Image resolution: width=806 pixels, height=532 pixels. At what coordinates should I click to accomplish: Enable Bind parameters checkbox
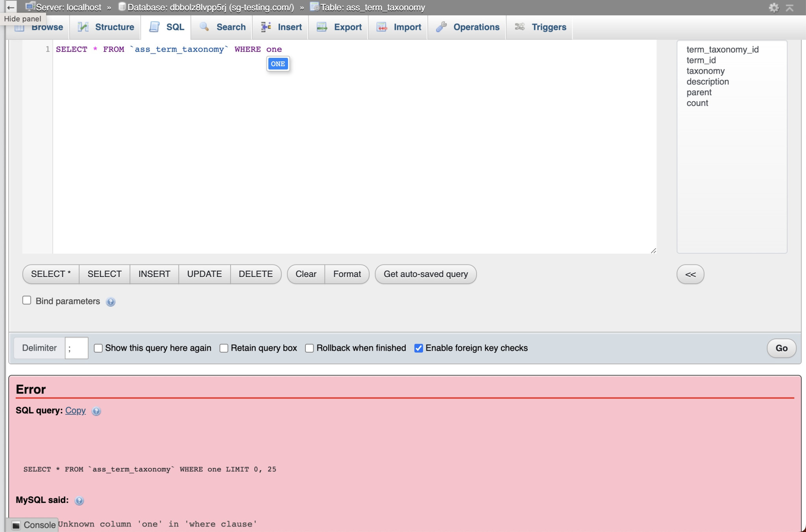pyautogui.click(x=27, y=300)
